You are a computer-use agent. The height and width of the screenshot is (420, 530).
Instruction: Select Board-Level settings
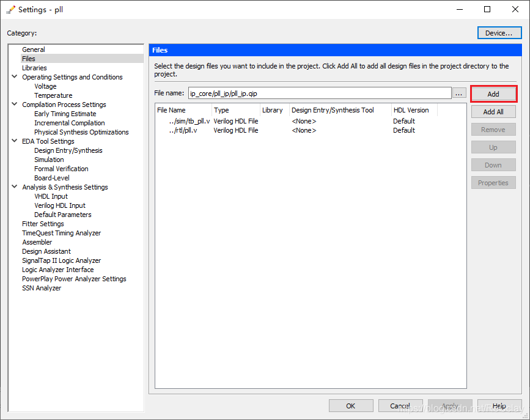pyautogui.click(x=52, y=177)
